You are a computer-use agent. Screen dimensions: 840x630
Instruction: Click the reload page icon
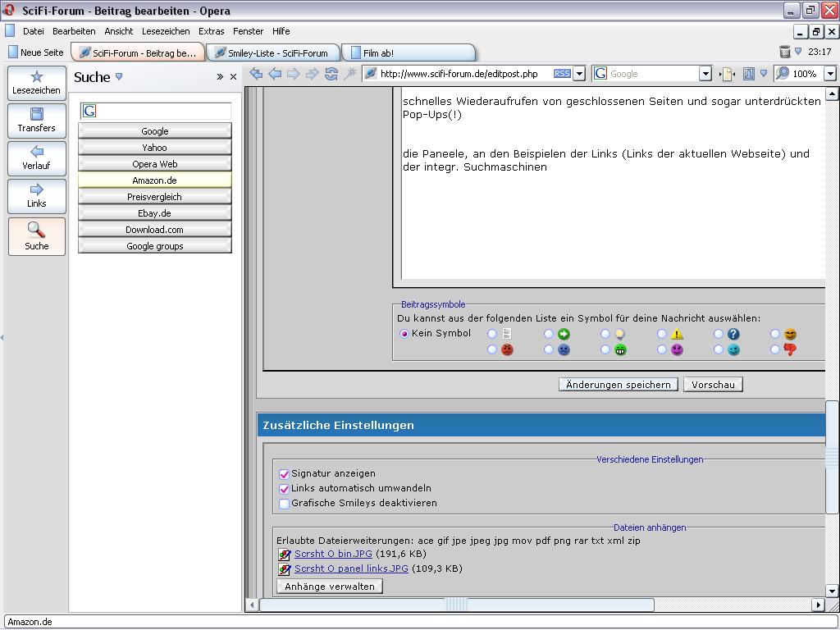click(x=331, y=74)
